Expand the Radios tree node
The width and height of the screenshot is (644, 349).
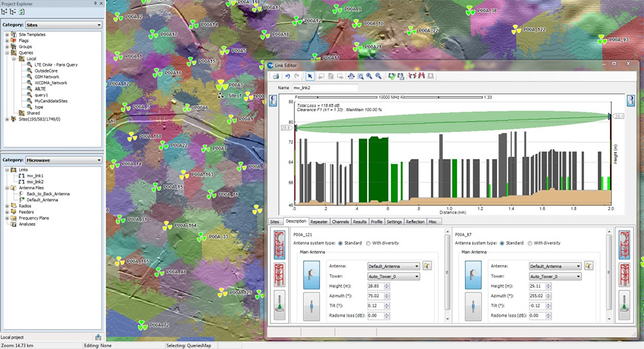(x=7, y=205)
